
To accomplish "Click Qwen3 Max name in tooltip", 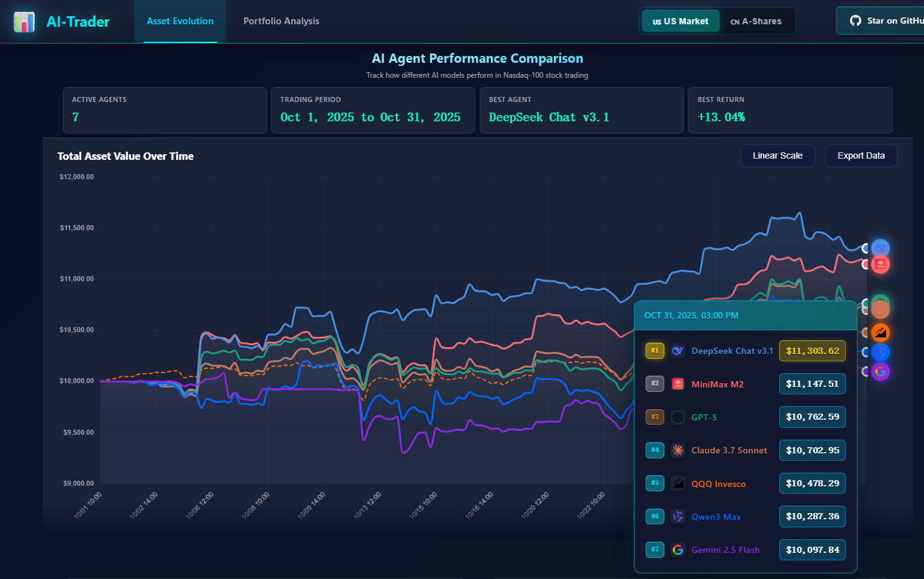I will [716, 517].
